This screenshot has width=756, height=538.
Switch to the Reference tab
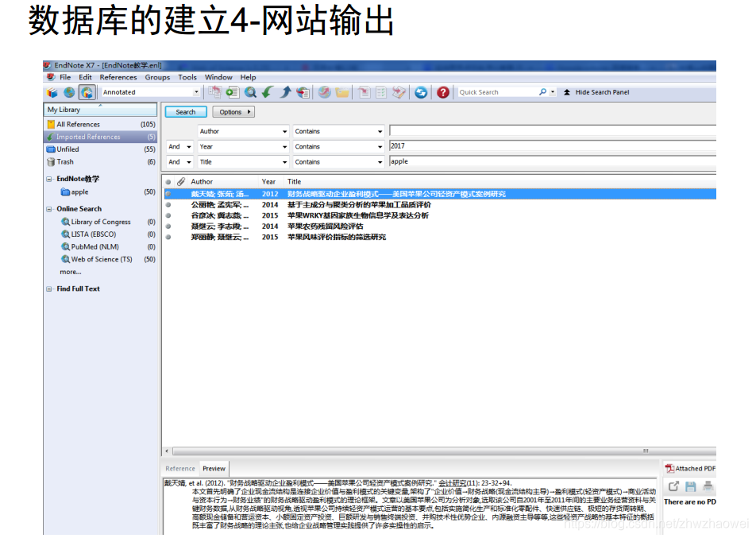coord(179,469)
